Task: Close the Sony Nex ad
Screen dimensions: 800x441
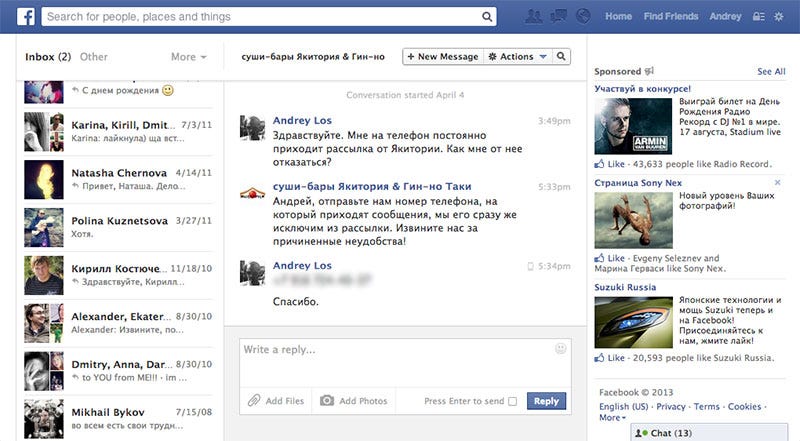Action: tap(777, 182)
